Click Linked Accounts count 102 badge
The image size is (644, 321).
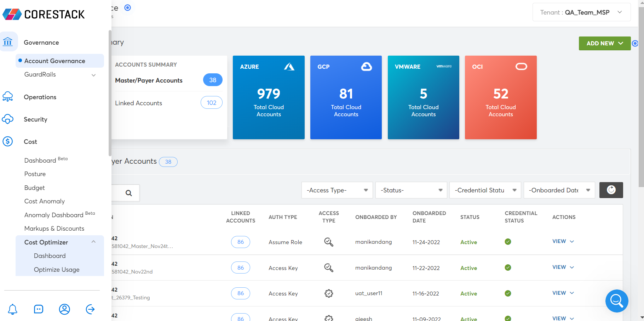click(212, 103)
